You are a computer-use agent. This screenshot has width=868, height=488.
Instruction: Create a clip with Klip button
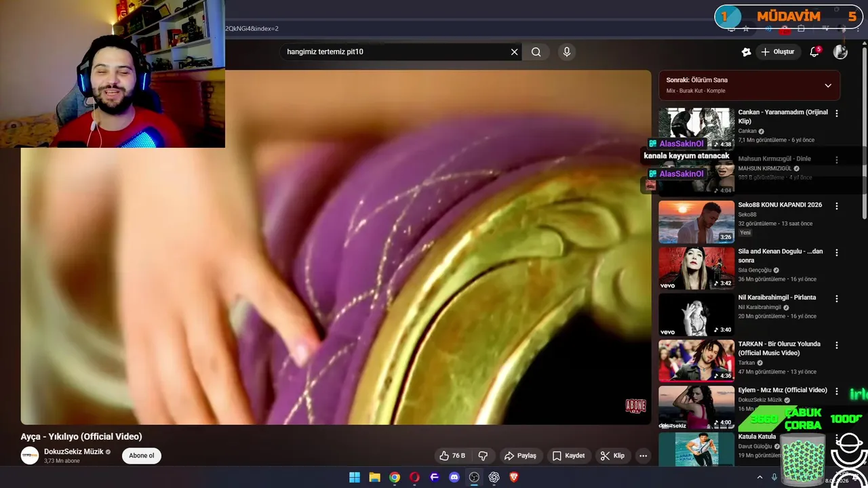click(x=612, y=455)
